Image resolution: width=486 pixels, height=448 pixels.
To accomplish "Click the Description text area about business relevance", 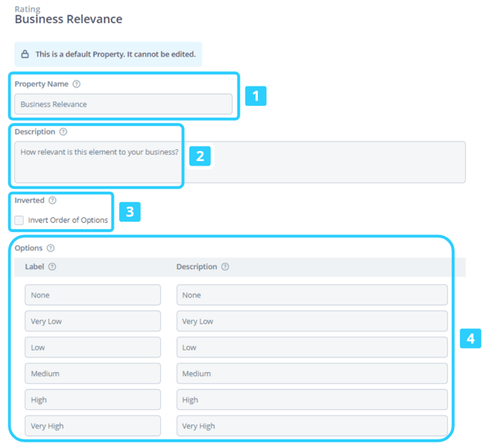I will click(x=240, y=162).
